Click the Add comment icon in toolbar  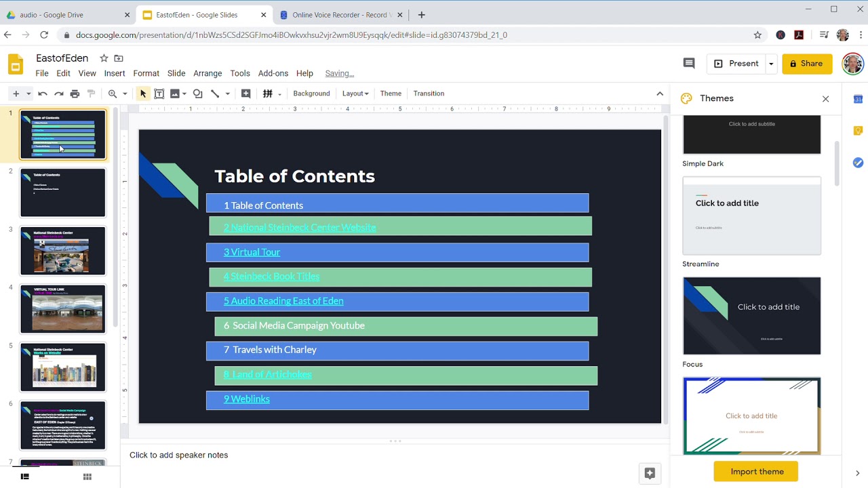(245, 94)
